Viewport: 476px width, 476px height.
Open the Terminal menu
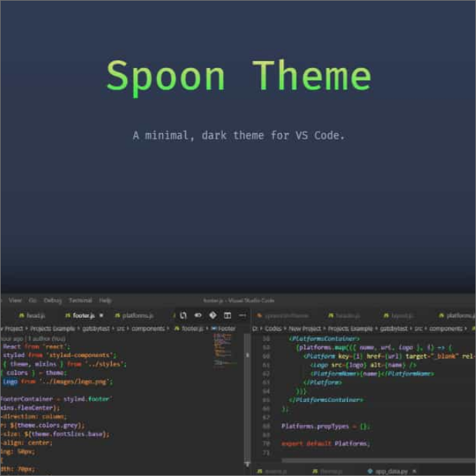[x=80, y=300]
